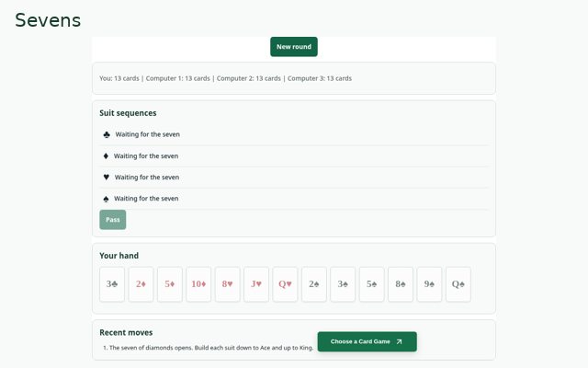Pick the 3 of spades card
588x368 pixels.
pos(343,284)
